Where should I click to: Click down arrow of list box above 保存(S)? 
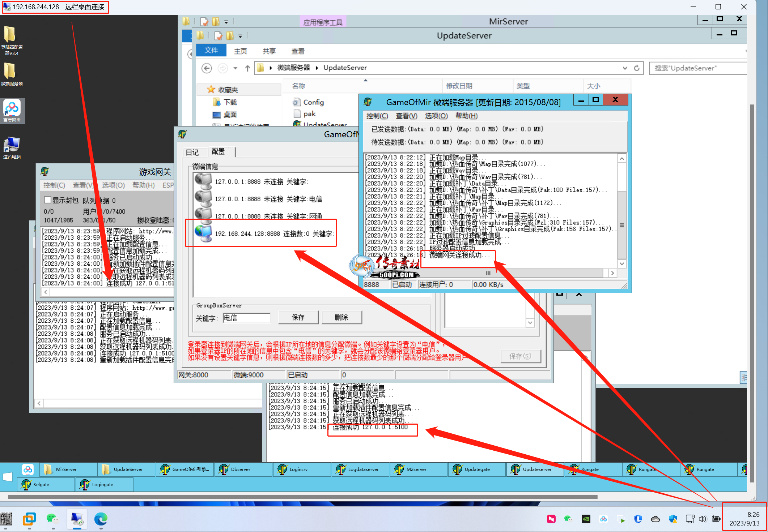click(x=530, y=323)
